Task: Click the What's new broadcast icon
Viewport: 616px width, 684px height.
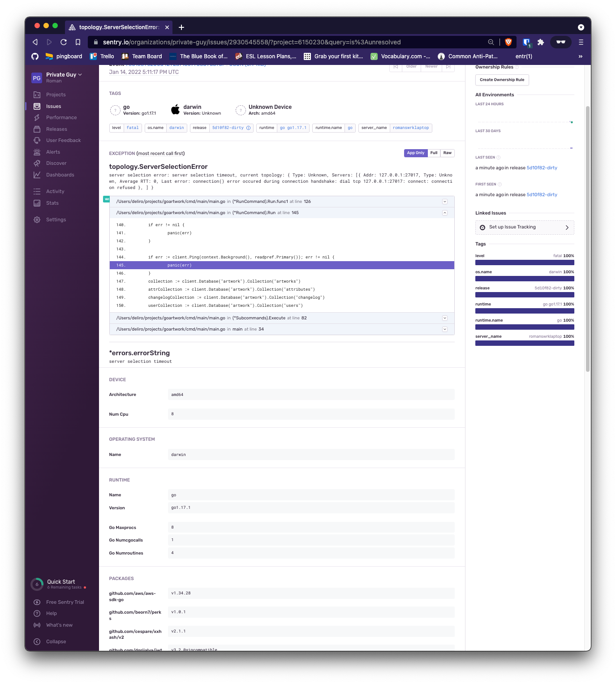Action: click(x=37, y=625)
